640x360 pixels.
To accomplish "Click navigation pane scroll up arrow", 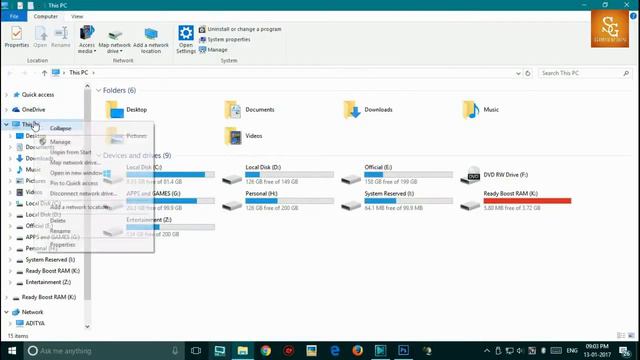I will [87, 86].
